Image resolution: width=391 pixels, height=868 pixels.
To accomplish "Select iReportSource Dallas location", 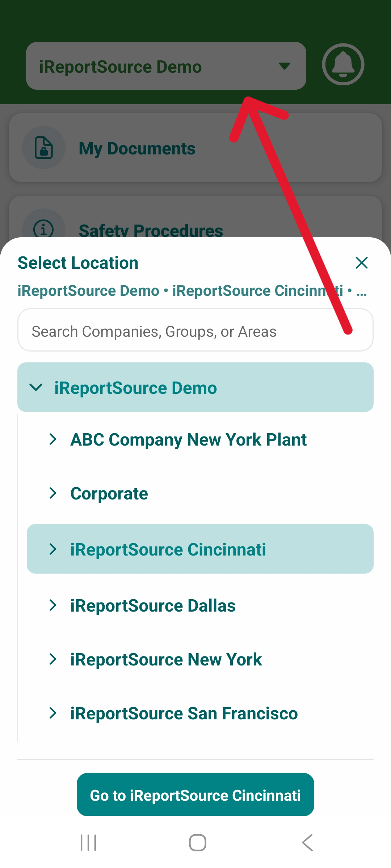I will click(x=153, y=606).
